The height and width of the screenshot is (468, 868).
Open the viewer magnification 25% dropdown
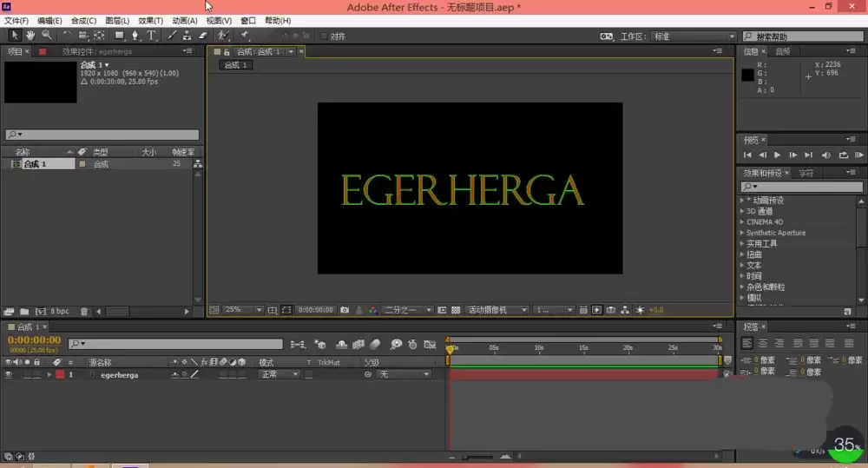[243, 310]
